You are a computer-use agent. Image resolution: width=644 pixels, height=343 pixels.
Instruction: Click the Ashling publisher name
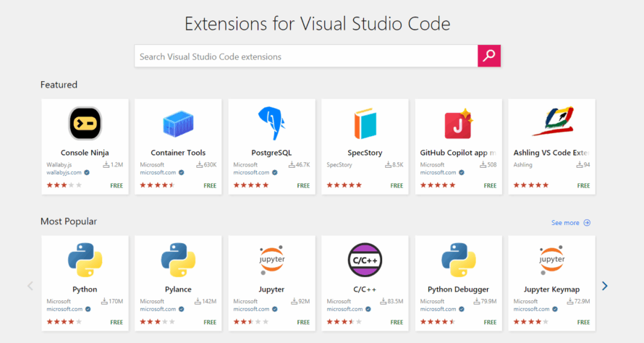pyautogui.click(x=523, y=165)
